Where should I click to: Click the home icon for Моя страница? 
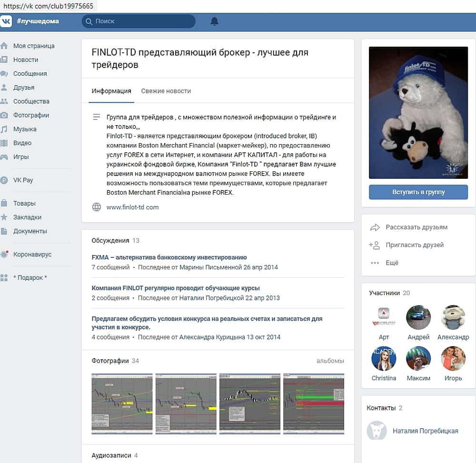[x=4, y=46]
